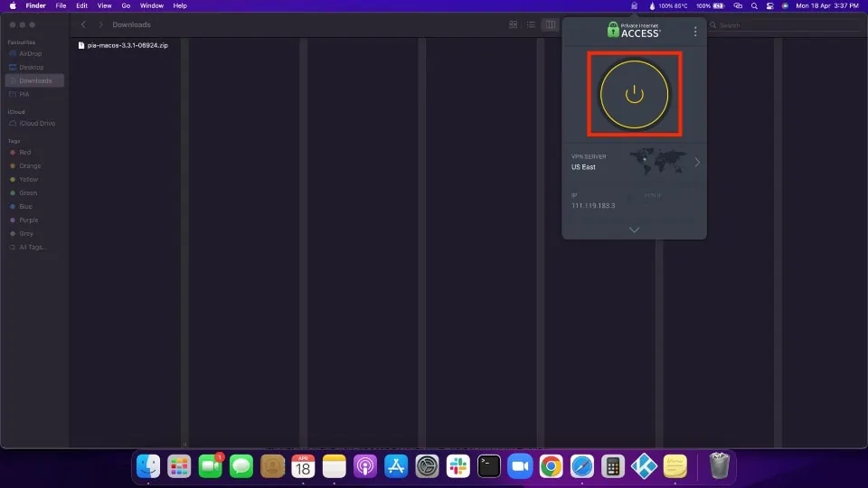Click the date and time in menu bar

tap(827, 5)
